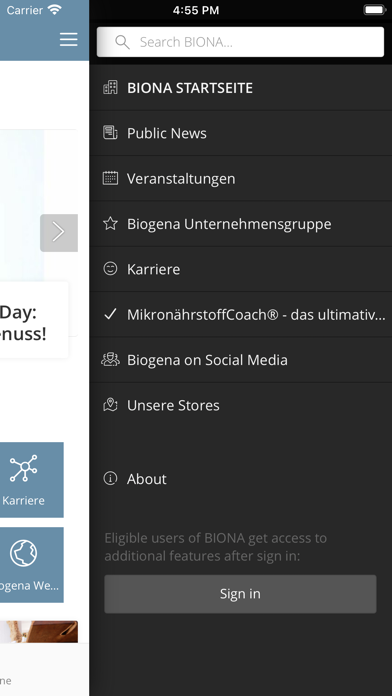Click the calendar icon beside Veranstaltungen
Viewport: 392px width, 696px height.
point(110,178)
